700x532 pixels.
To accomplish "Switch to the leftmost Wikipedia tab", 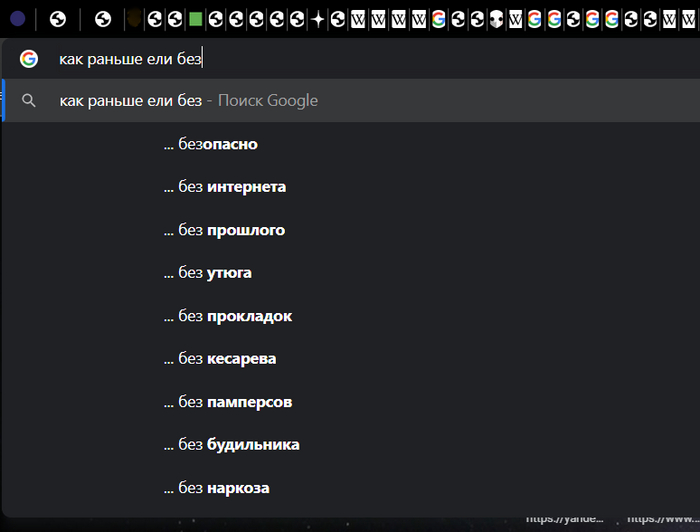I will click(357, 18).
